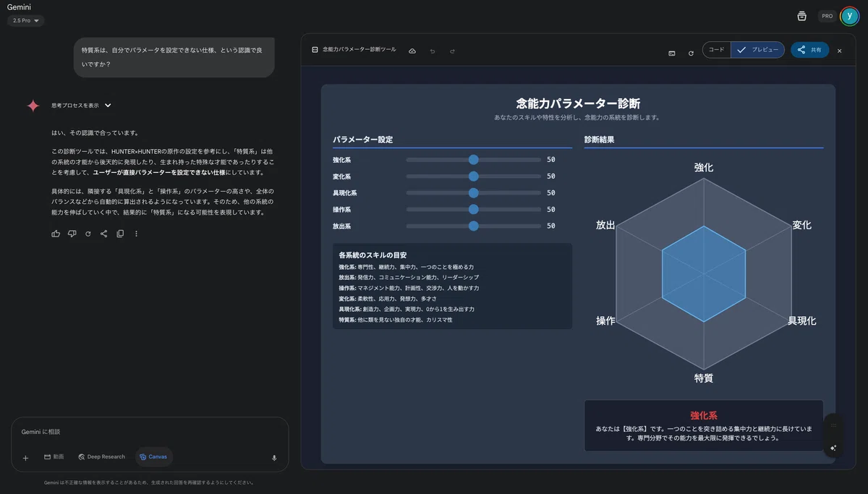Image resolution: width=868 pixels, height=494 pixels.
Task: Click the パラメーター設定 section heading
Action: pos(362,140)
